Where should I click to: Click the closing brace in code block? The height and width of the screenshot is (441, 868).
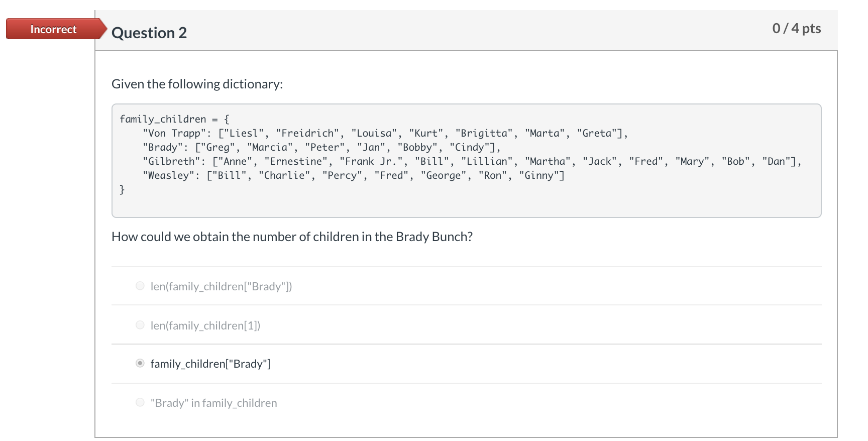122,189
